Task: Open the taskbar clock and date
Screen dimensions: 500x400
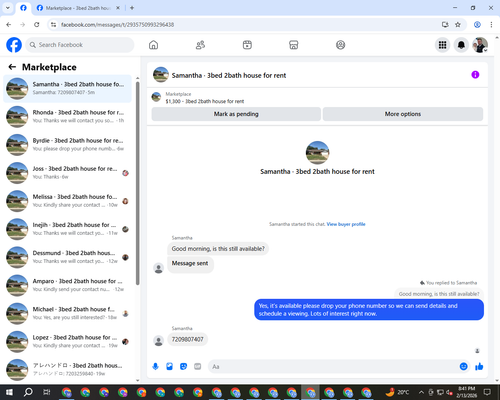Action: pos(466,392)
